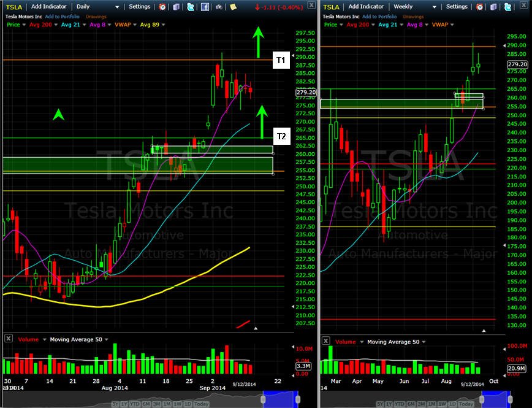Close the Volume panel in Daily chart
Image resolution: width=532 pixels, height=408 pixels.
(x=9, y=338)
